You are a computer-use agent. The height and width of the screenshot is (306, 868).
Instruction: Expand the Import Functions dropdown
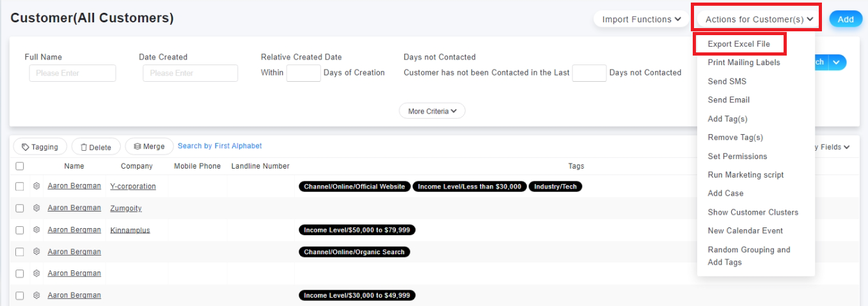(641, 19)
